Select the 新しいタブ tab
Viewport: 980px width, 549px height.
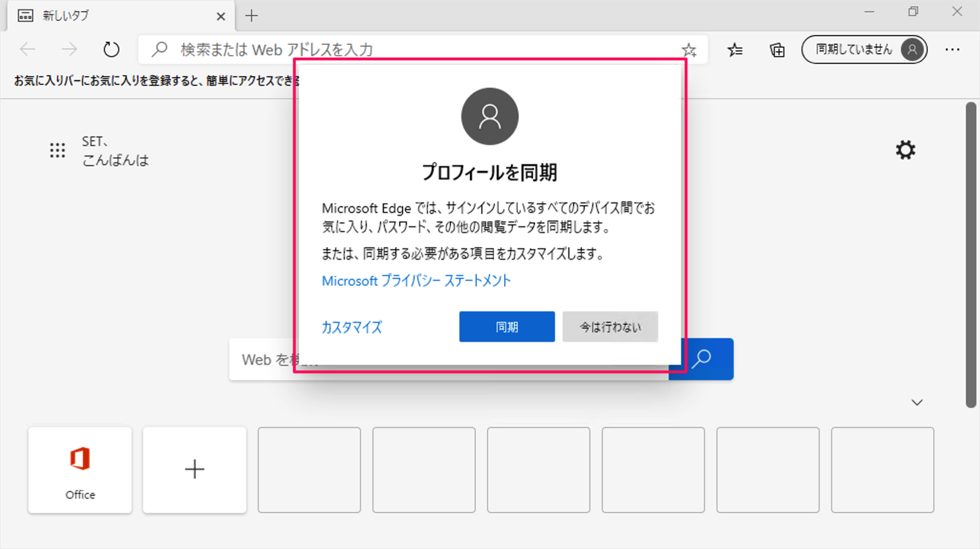(x=121, y=16)
